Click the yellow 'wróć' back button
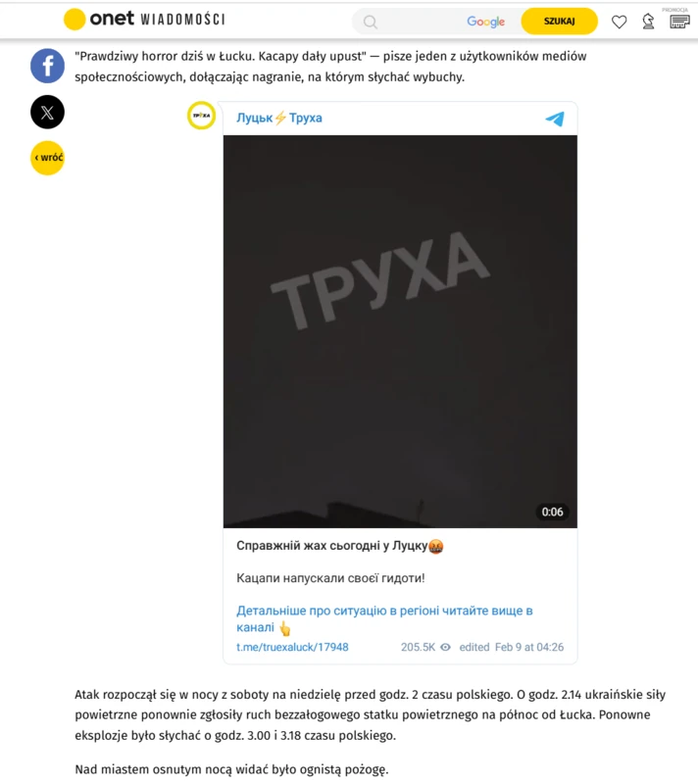 (x=47, y=158)
